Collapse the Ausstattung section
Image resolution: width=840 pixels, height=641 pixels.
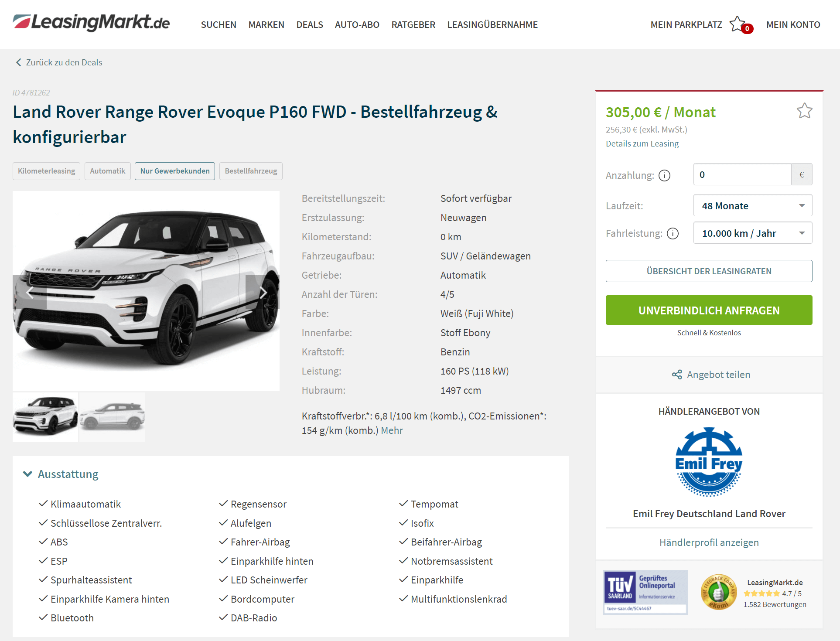coord(61,474)
